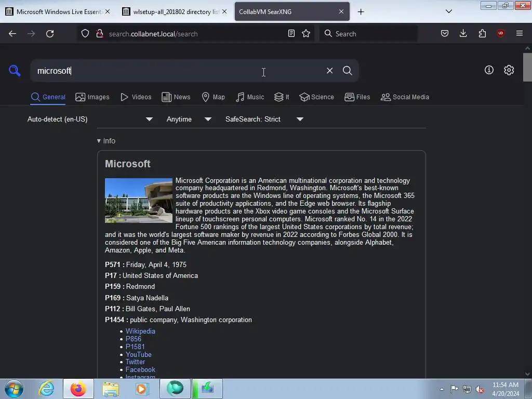
Task: List all tabs via the chevron
Action: [x=448, y=11]
